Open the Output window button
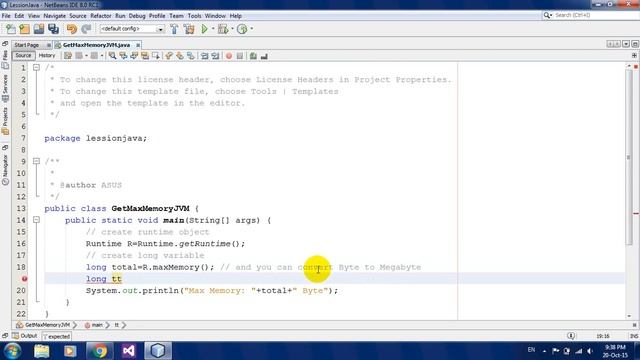640x360 pixels. click(x=25, y=336)
